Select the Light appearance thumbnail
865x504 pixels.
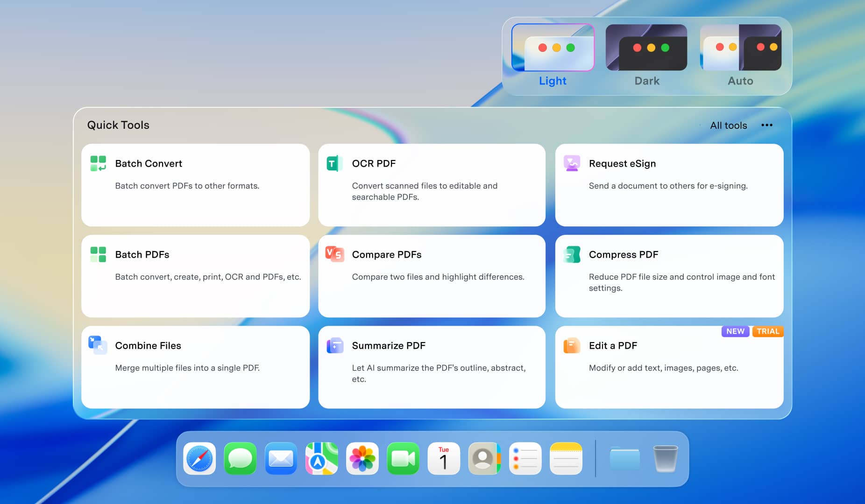click(553, 48)
